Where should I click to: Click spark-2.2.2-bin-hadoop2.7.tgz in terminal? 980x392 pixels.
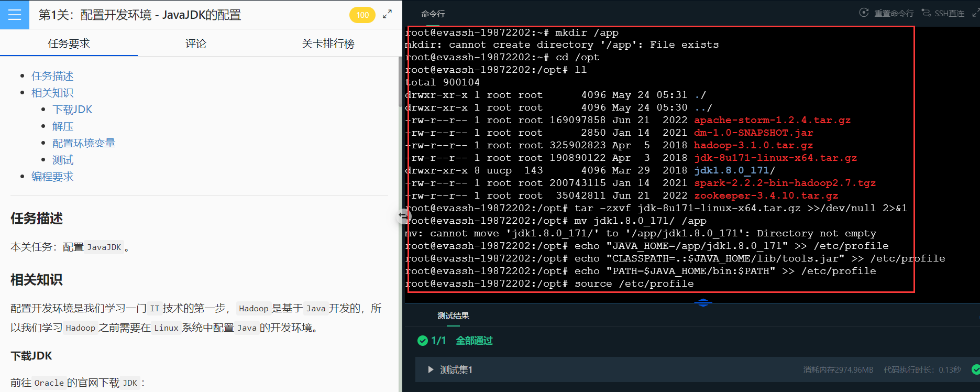tap(785, 183)
